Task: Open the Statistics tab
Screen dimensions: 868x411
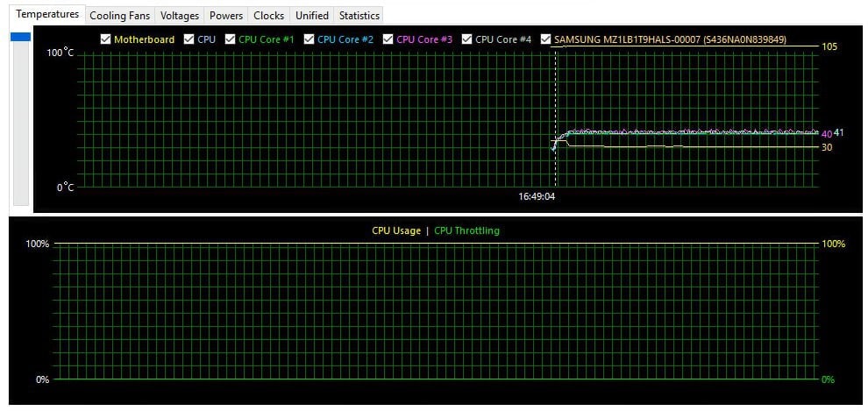Action: click(359, 16)
